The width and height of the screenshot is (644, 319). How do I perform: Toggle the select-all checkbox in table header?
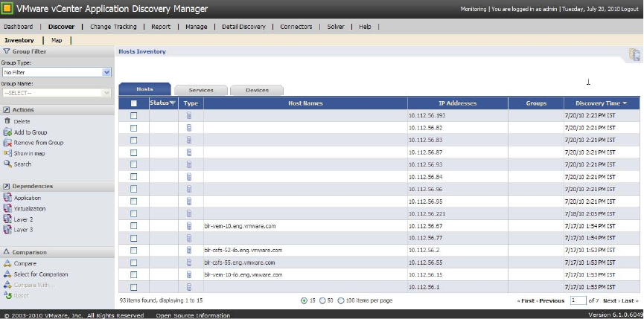(133, 103)
